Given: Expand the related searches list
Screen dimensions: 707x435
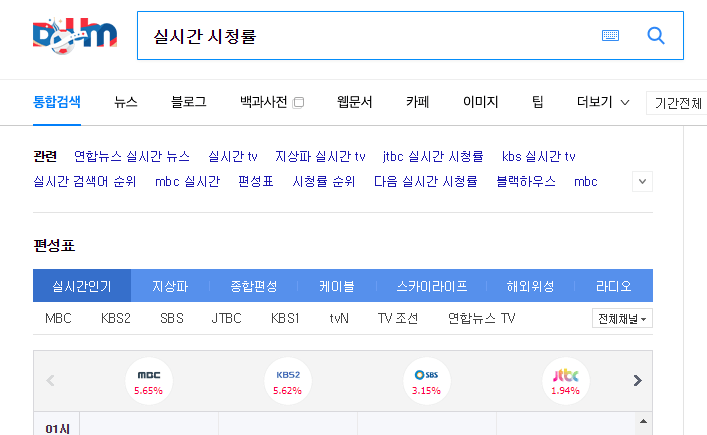Looking at the screenshot, I should pyautogui.click(x=643, y=182).
